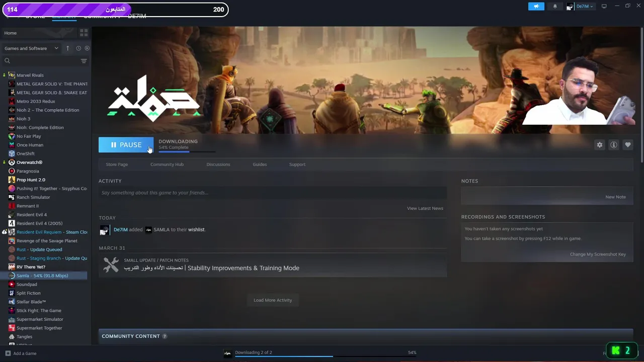
Task: Open the Discussions tab
Action: point(218,164)
